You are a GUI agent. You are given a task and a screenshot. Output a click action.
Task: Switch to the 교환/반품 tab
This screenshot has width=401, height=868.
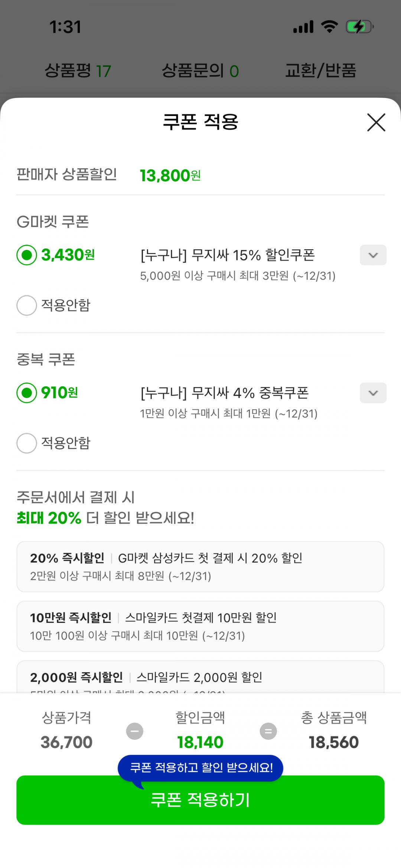(x=320, y=71)
